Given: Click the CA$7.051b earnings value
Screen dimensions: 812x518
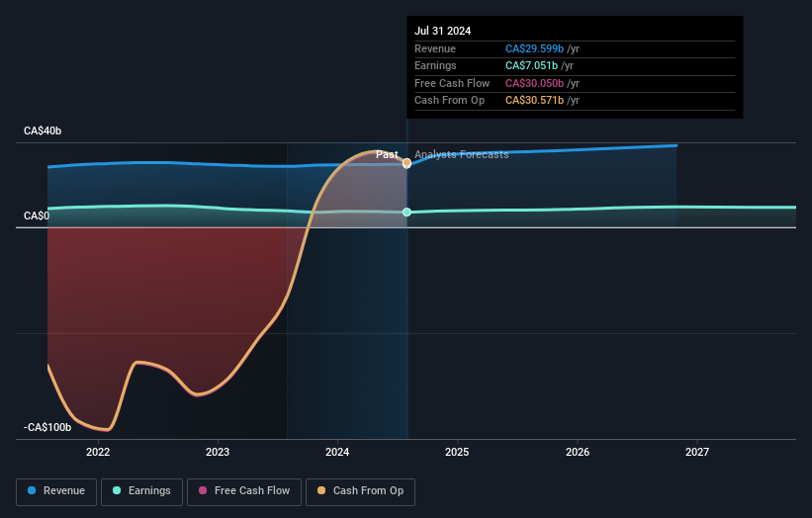Looking at the screenshot, I should (531, 65).
